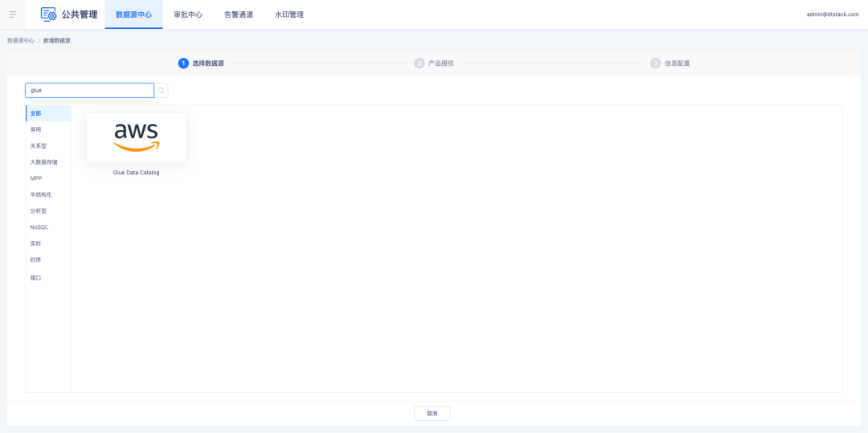Screen dimensions: 868x433
Task: Click the 取消 button
Action: click(432, 414)
